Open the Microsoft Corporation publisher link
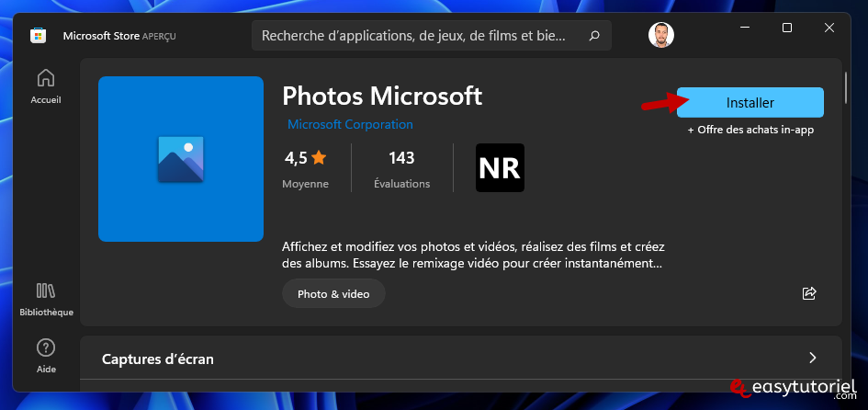This screenshot has width=868, height=410. (x=350, y=125)
